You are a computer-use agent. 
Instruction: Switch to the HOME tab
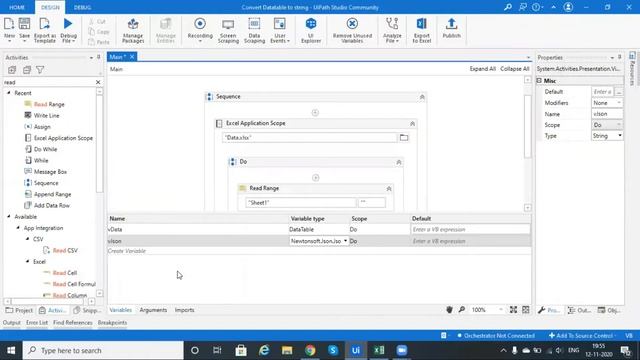coord(17,7)
